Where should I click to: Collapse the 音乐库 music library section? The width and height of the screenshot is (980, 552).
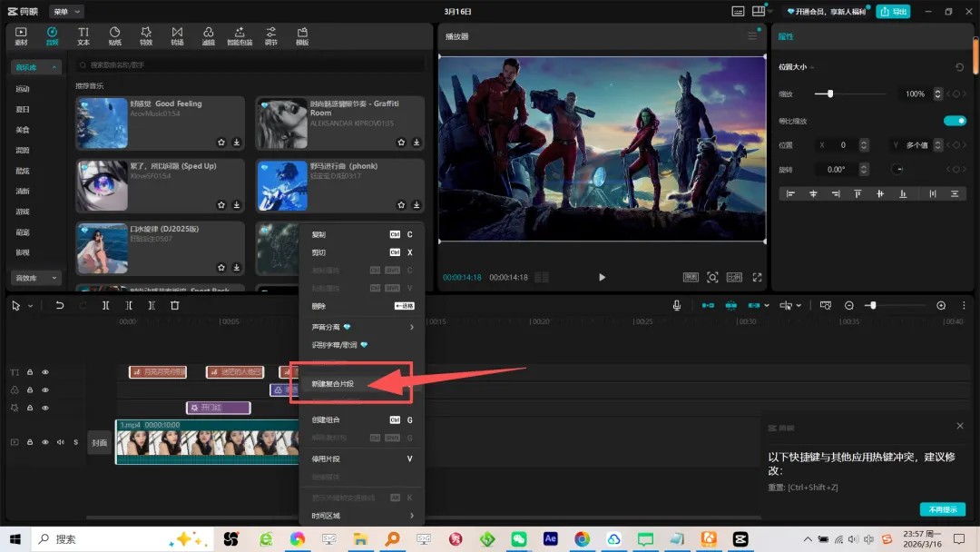pyautogui.click(x=35, y=67)
